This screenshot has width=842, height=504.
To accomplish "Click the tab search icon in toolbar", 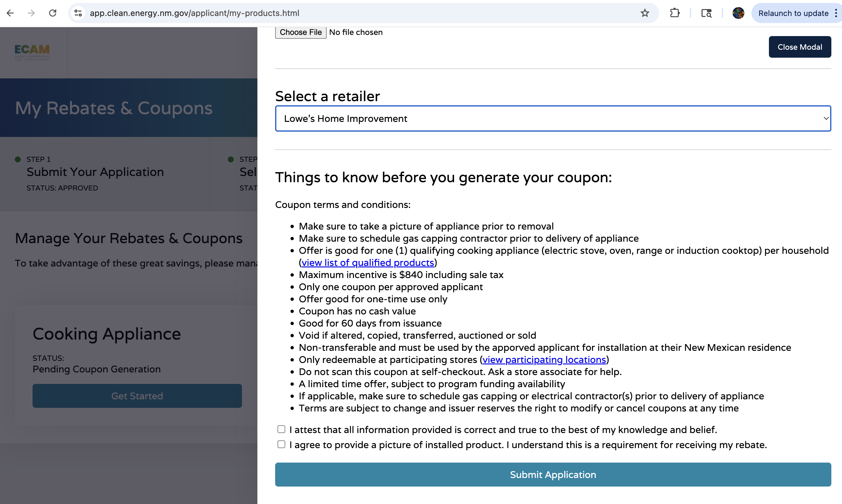I will (x=706, y=13).
